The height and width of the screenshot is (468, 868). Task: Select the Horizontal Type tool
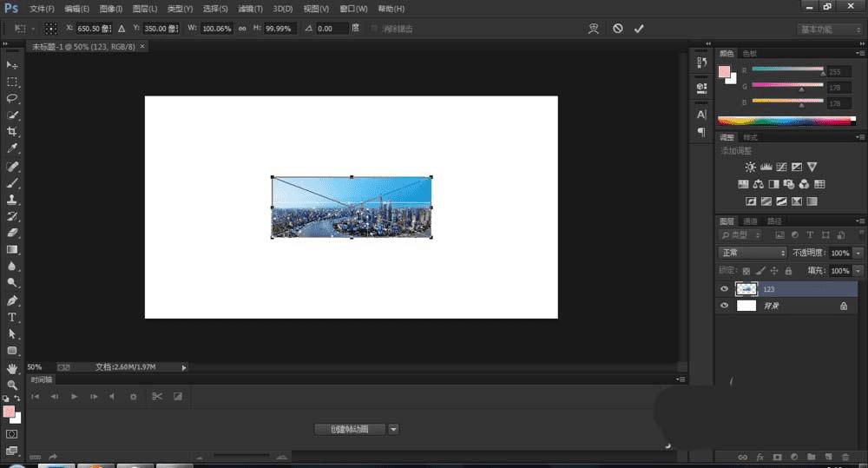point(12,317)
